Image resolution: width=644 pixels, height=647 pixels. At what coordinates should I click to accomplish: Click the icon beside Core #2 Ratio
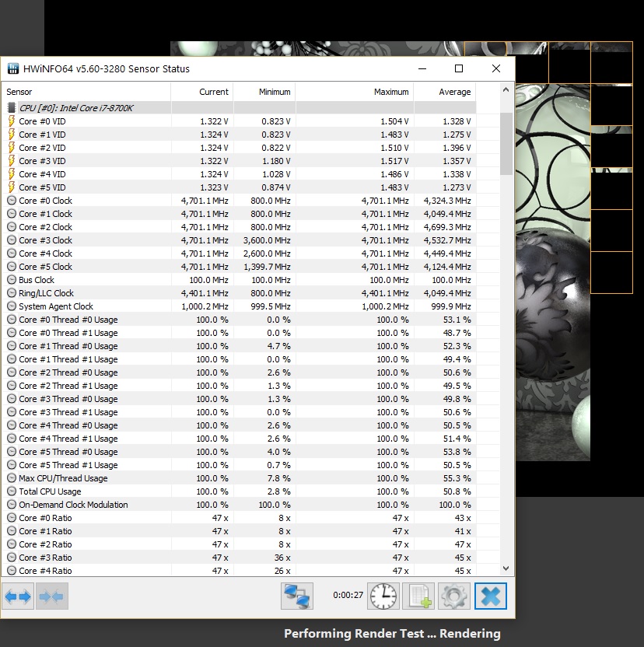pyautogui.click(x=12, y=544)
